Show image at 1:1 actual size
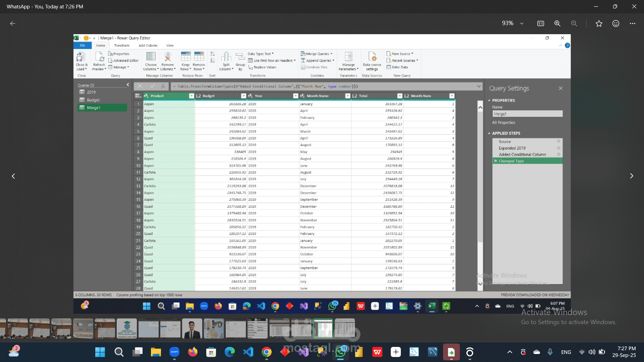Image resolution: width=644 pixels, height=362 pixels. tap(540, 23)
